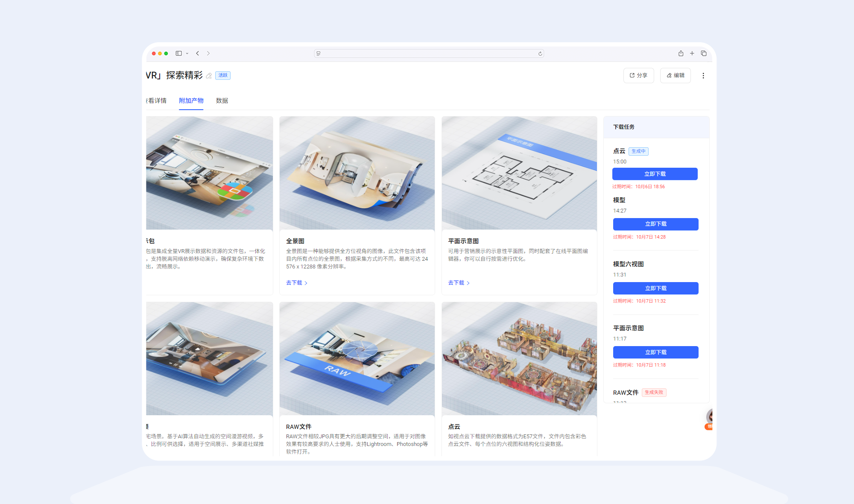Show tab overview icon
Screen dimensions: 854x504
[x=704, y=53]
